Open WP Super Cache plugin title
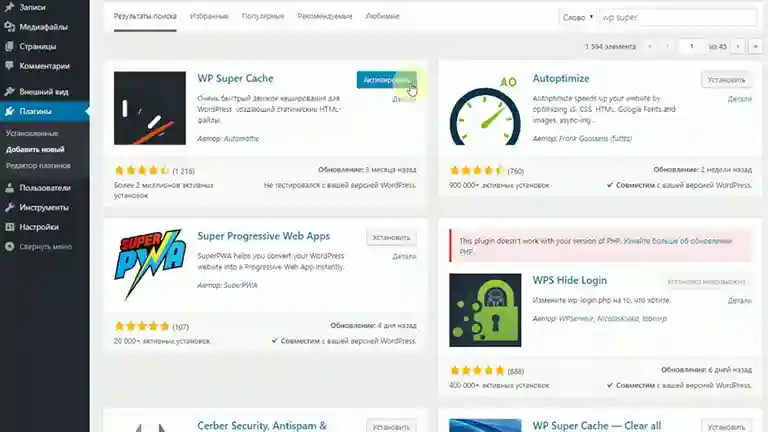The height and width of the screenshot is (432, 768). coord(235,78)
